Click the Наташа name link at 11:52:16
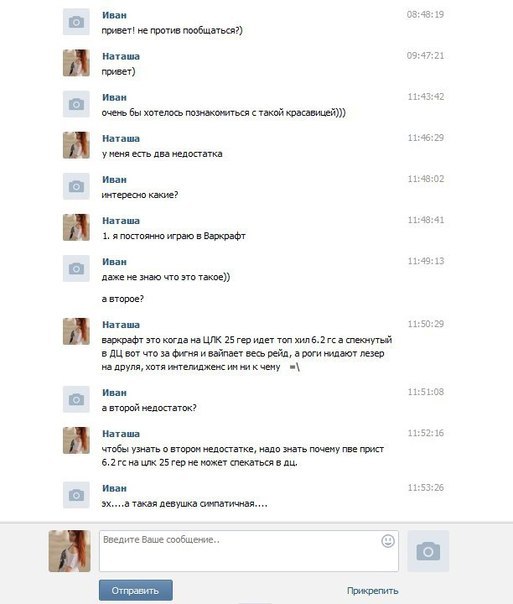 pyautogui.click(x=121, y=434)
